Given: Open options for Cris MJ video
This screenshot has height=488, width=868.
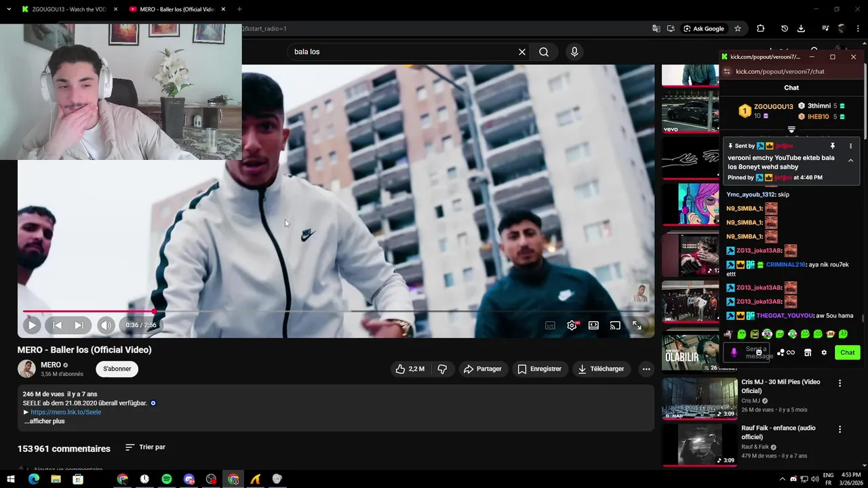Looking at the screenshot, I should click(840, 383).
